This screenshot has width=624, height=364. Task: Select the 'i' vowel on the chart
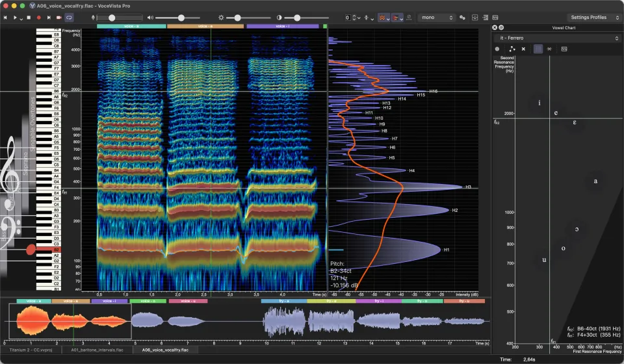point(539,103)
